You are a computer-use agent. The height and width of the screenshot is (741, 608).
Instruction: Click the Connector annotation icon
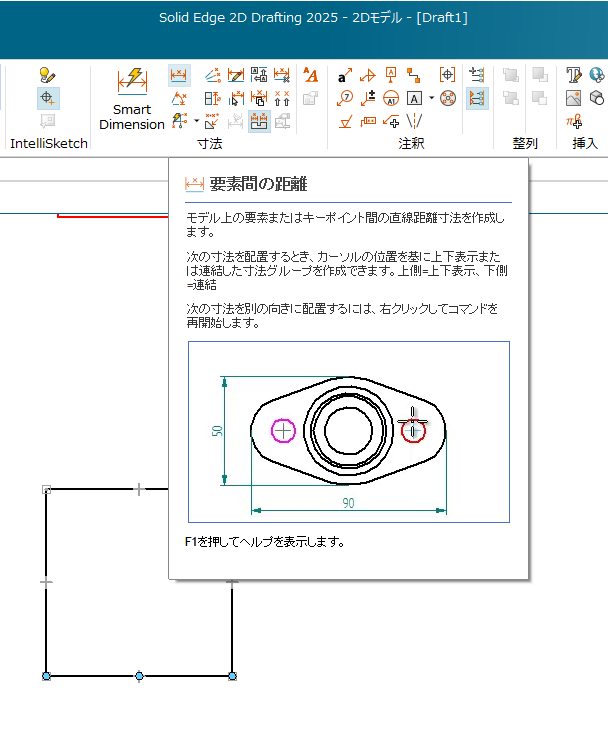tap(414, 76)
